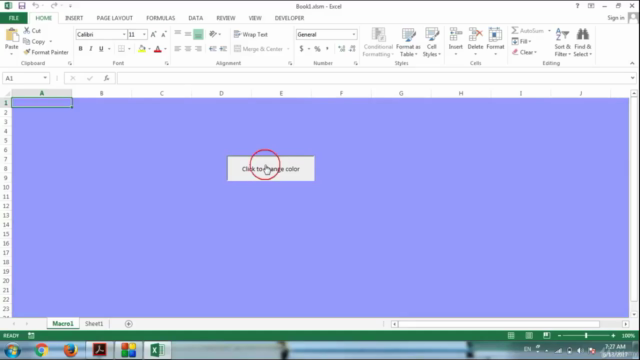Click the Copy button in Clipboard
Image resolution: width=640 pixels, height=360 pixels.
tap(35, 41)
